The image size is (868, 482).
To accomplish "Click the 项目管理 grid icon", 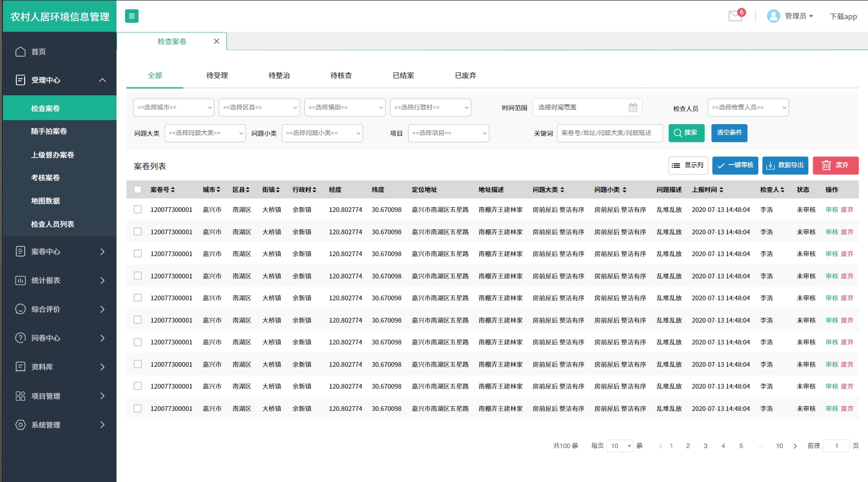I will pos(20,396).
